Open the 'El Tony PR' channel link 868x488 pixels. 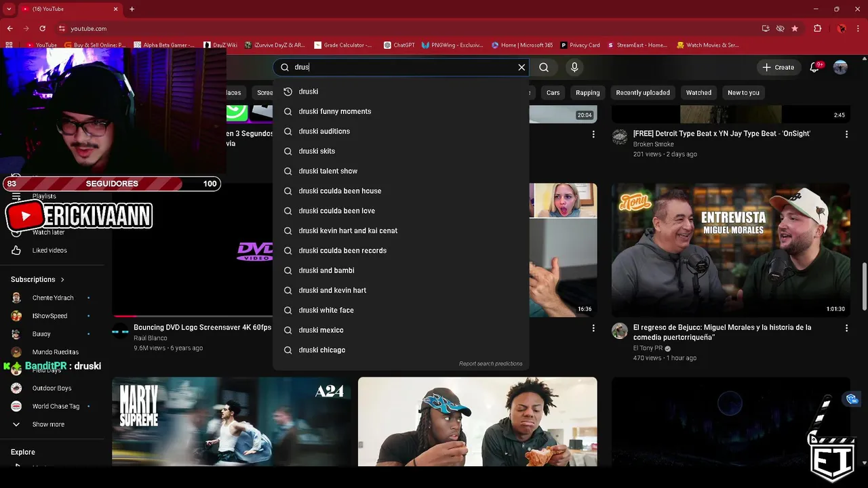click(648, 348)
